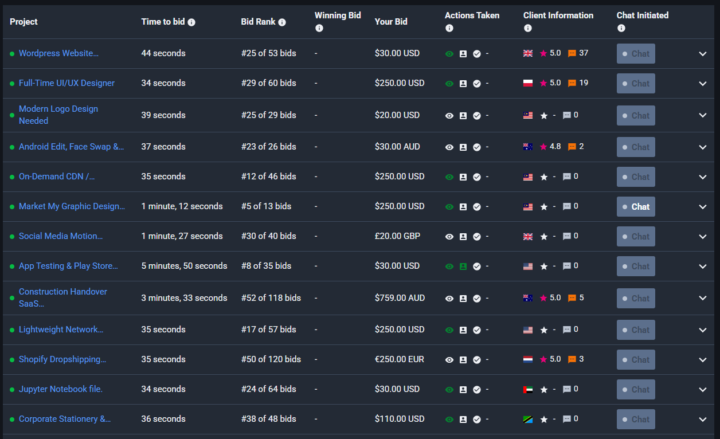
Task: Click '5 minutes, 50 seconds' time cell
Action: tap(184, 266)
